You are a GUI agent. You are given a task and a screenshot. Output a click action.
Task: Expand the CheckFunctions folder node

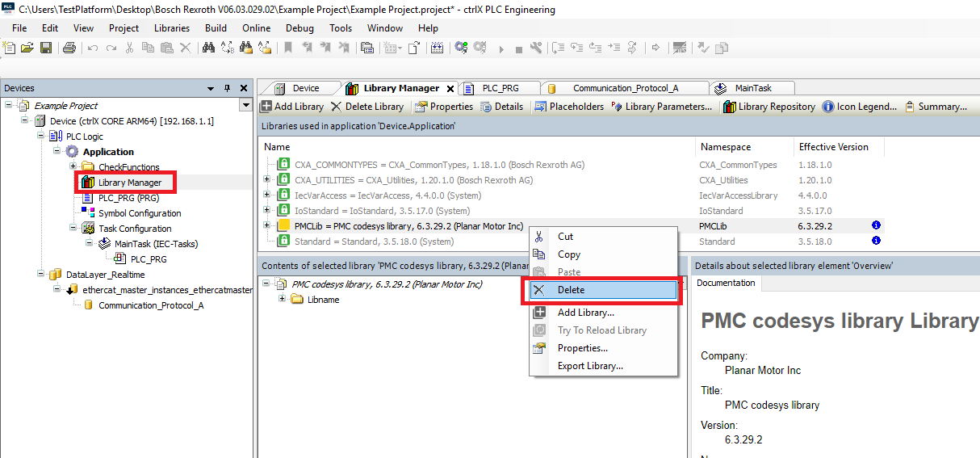click(73, 167)
